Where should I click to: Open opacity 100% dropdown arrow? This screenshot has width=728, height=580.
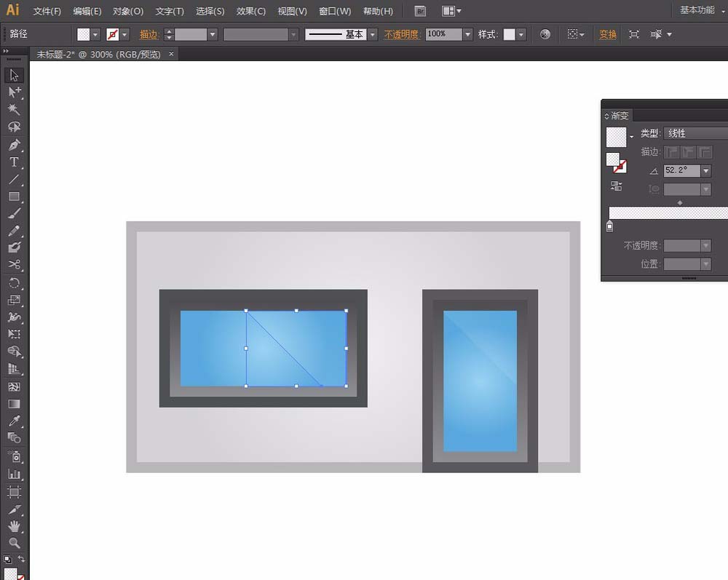pos(468,34)
